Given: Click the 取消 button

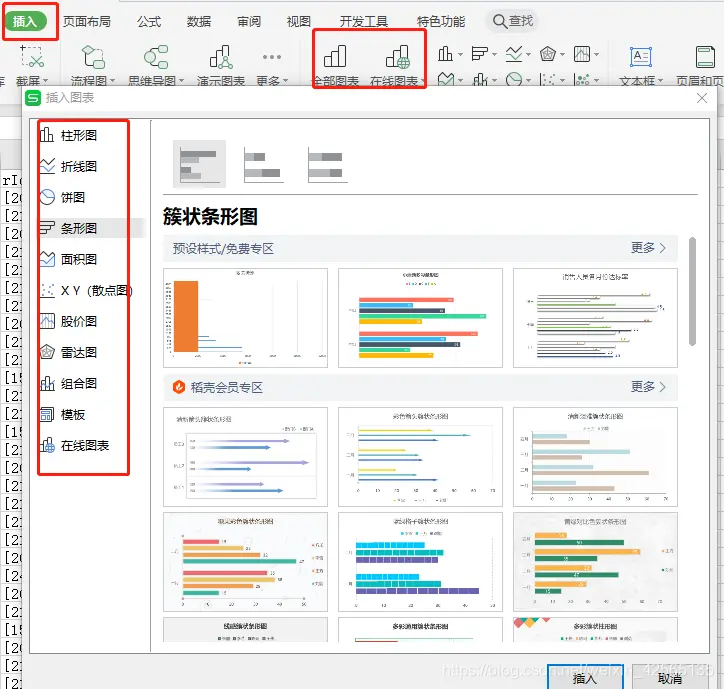Looking at the screenshot, I should [x=670, y=678].
